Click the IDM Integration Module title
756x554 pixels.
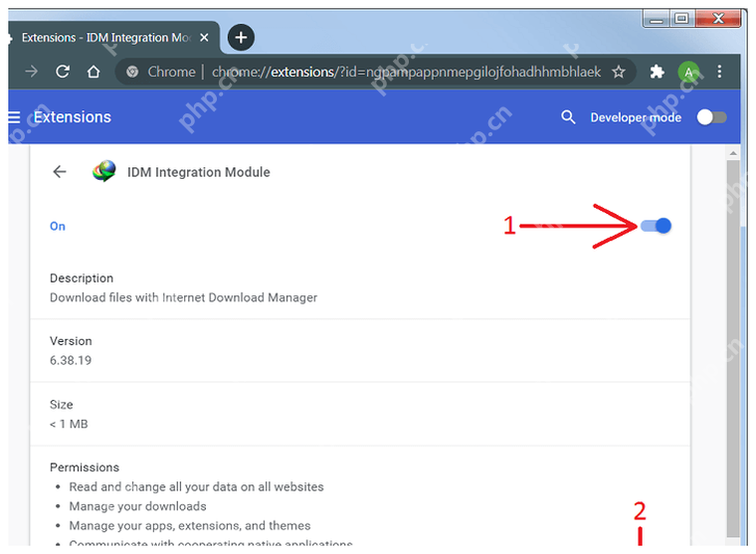(199, 172)
